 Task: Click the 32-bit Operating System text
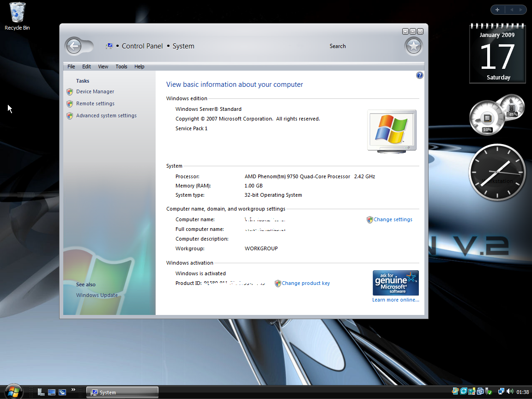(x=273, y=195)
